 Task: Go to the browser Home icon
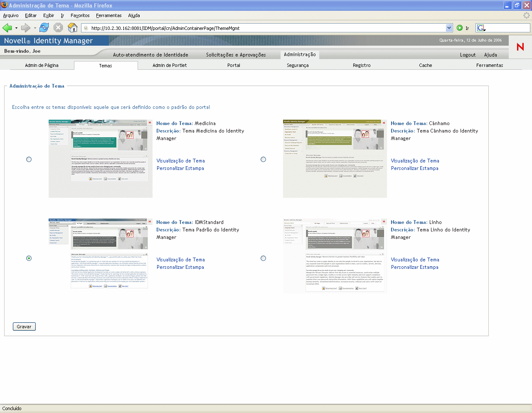coord(73,28)
